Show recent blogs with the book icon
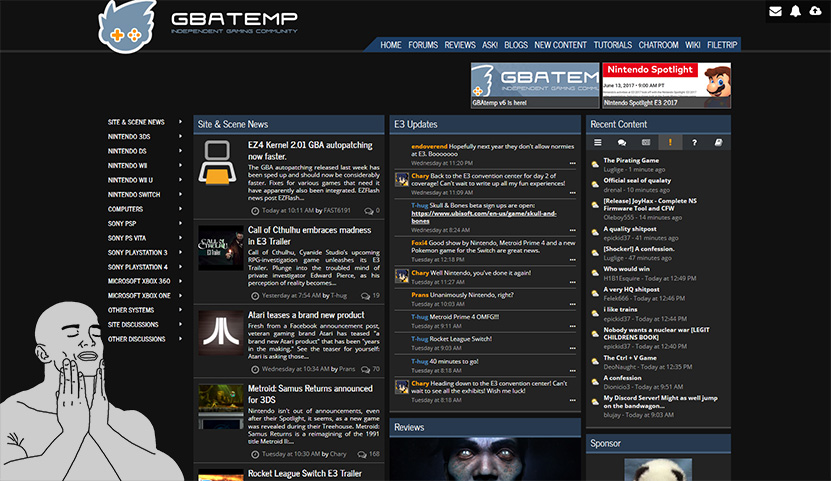 coord(718,142)
